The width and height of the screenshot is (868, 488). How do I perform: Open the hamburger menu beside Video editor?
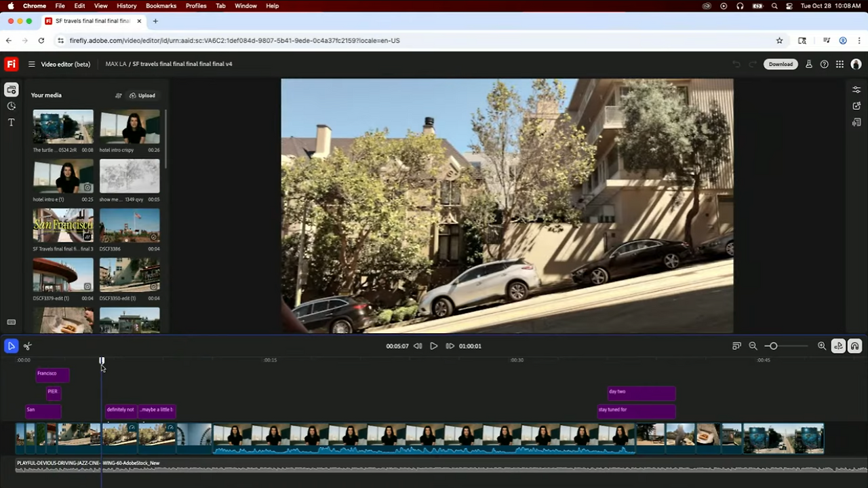click(x=31, y=64)
